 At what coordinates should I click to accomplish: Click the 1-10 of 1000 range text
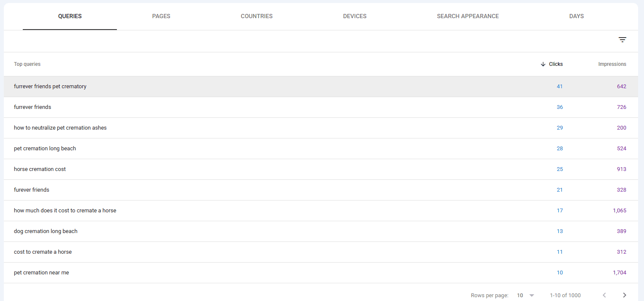pos(565,296)
